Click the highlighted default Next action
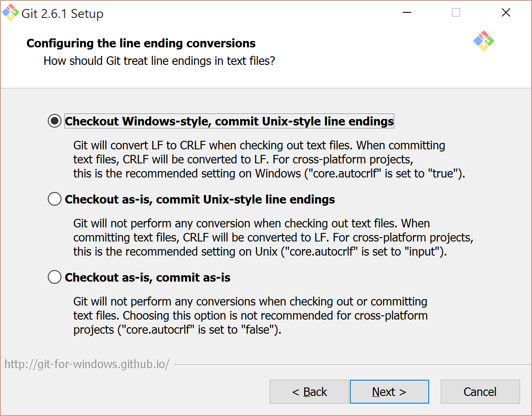 click(389, 391)
